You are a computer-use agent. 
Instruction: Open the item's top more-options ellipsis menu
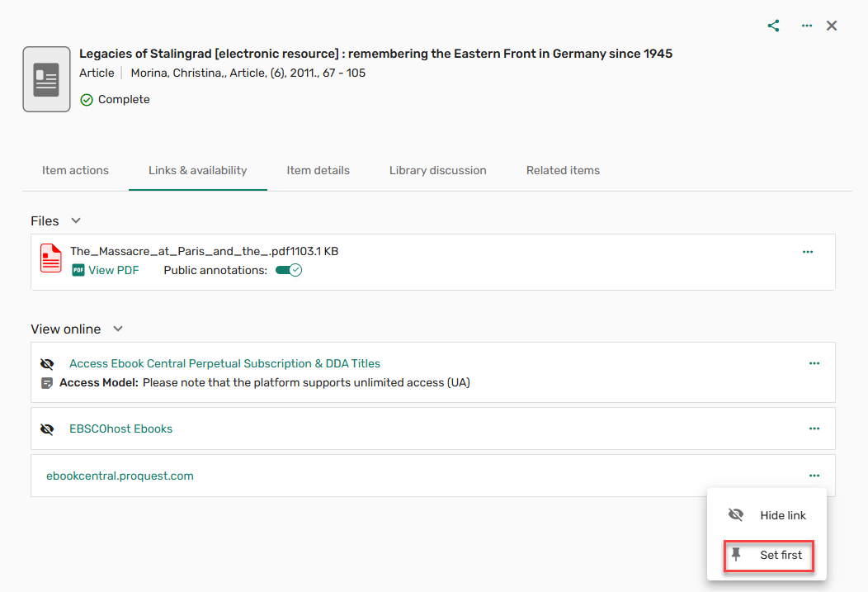coord(807,26)
